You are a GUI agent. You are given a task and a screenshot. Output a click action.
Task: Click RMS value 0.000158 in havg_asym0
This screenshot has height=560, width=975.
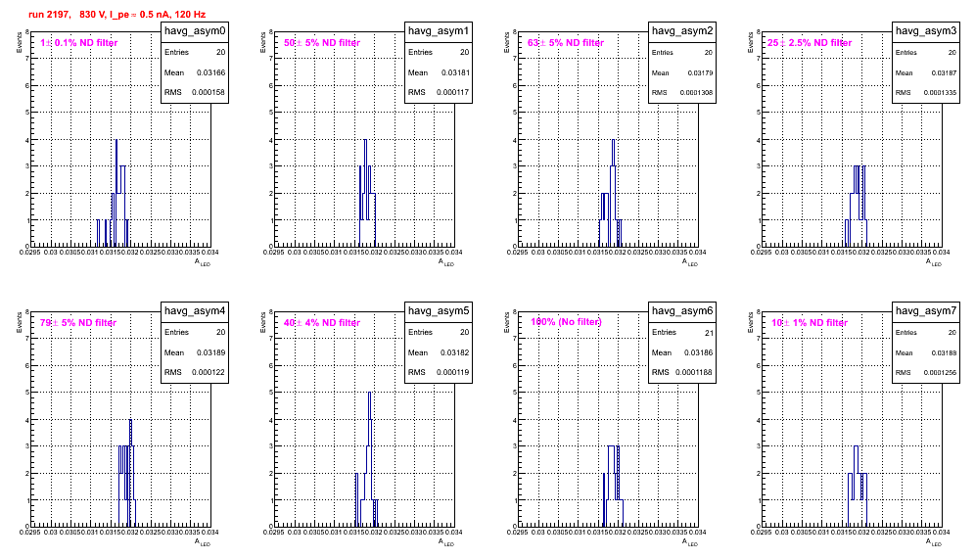[209, 92]
